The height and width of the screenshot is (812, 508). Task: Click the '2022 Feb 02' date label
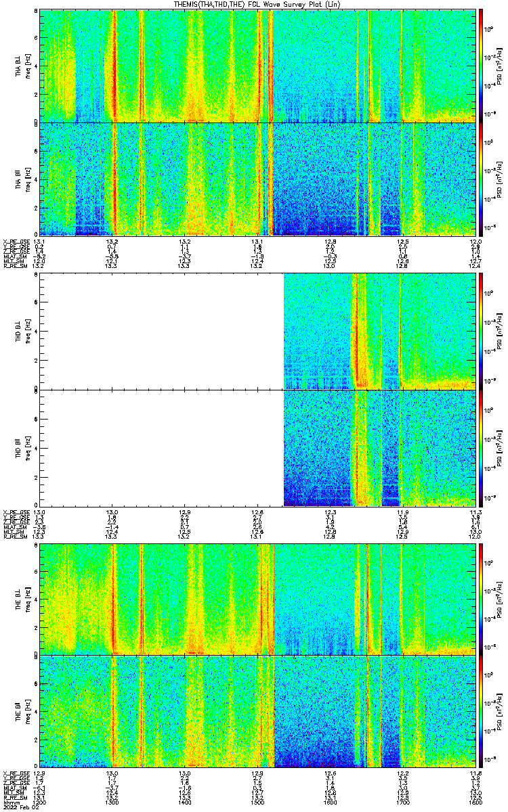[20, 807]
